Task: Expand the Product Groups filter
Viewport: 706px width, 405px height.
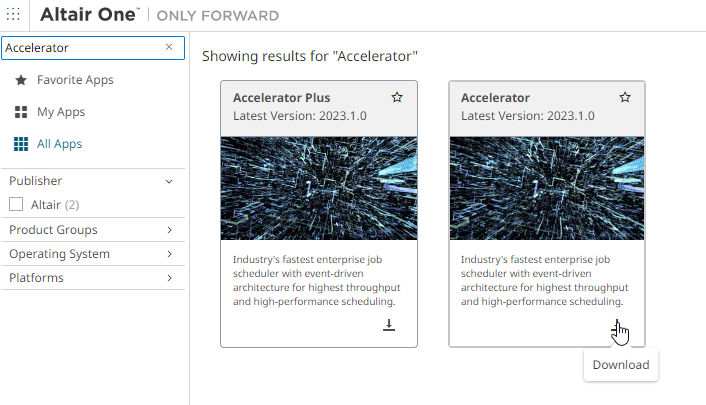Action: click(x=169, y=230)
